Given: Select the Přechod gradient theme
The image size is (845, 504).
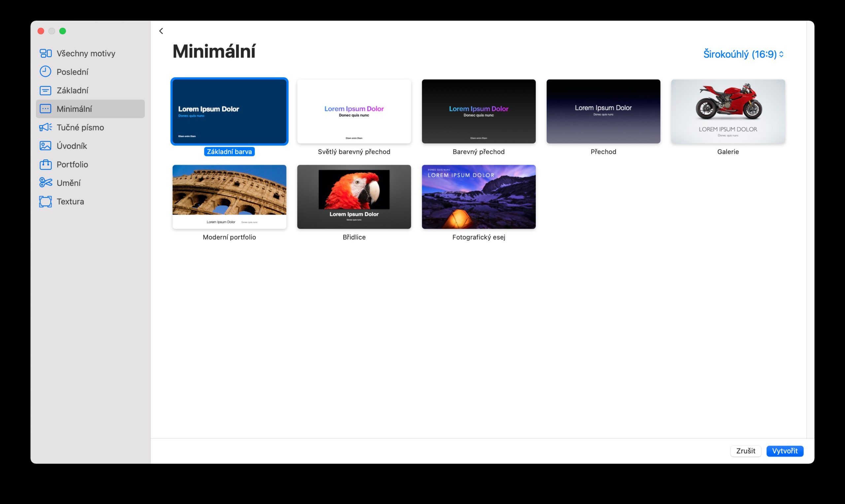Looking at the screenshot, I should tap(603, 112).
